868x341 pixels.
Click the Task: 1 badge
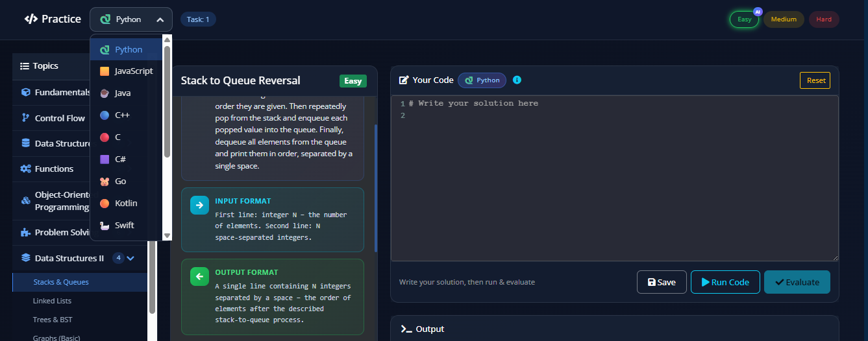[198, 19]
